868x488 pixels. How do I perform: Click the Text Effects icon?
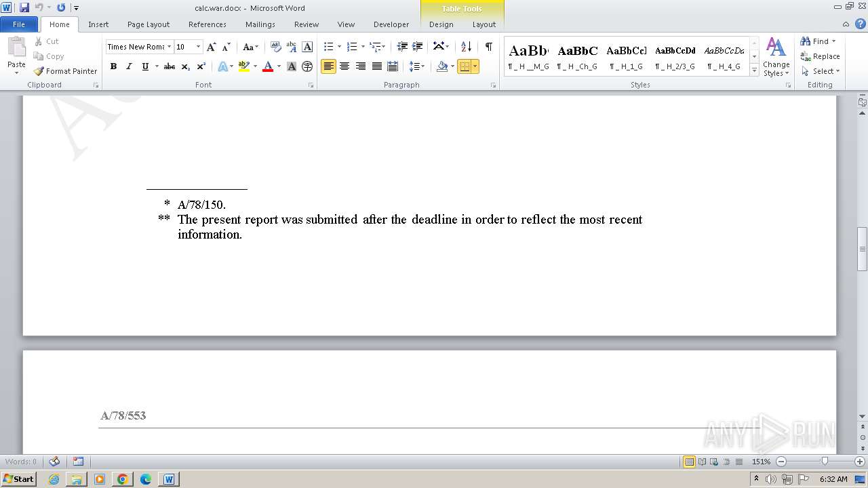[222, 66]
